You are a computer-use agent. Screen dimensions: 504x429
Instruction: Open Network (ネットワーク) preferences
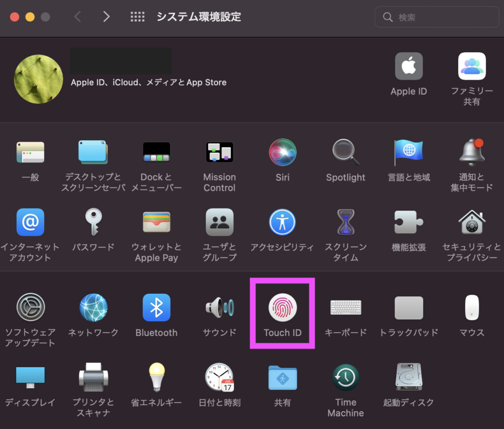[x=93, y=307]
